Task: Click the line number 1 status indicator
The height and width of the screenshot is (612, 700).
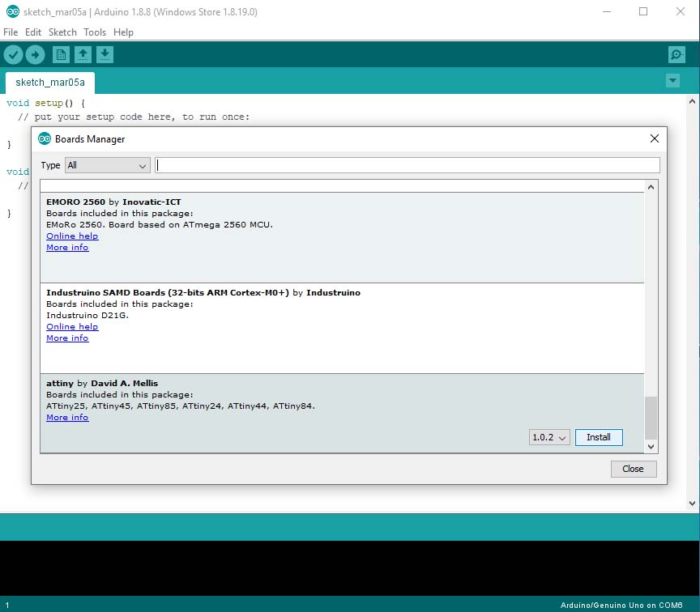Action: pos(7,606)
